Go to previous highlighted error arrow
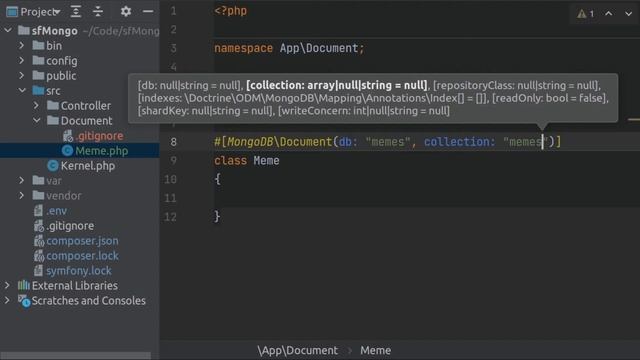 (x=609, y=13)
